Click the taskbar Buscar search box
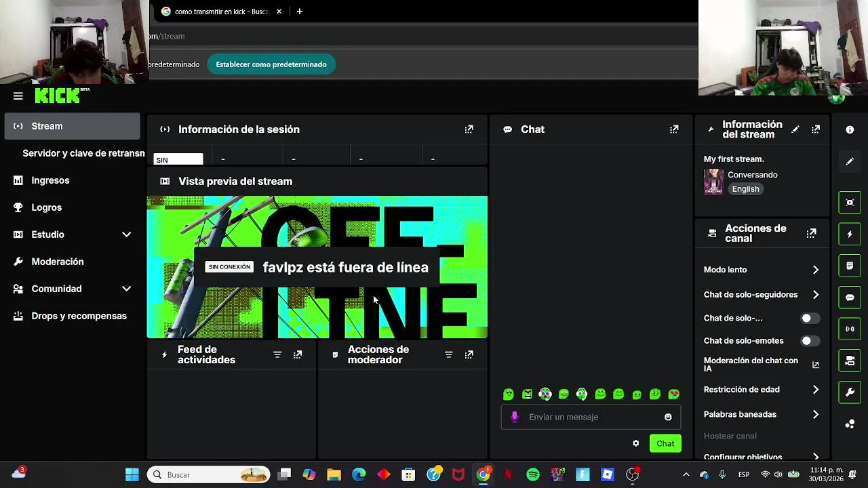Viewport: 868px width, 488px height. [209, 474]
